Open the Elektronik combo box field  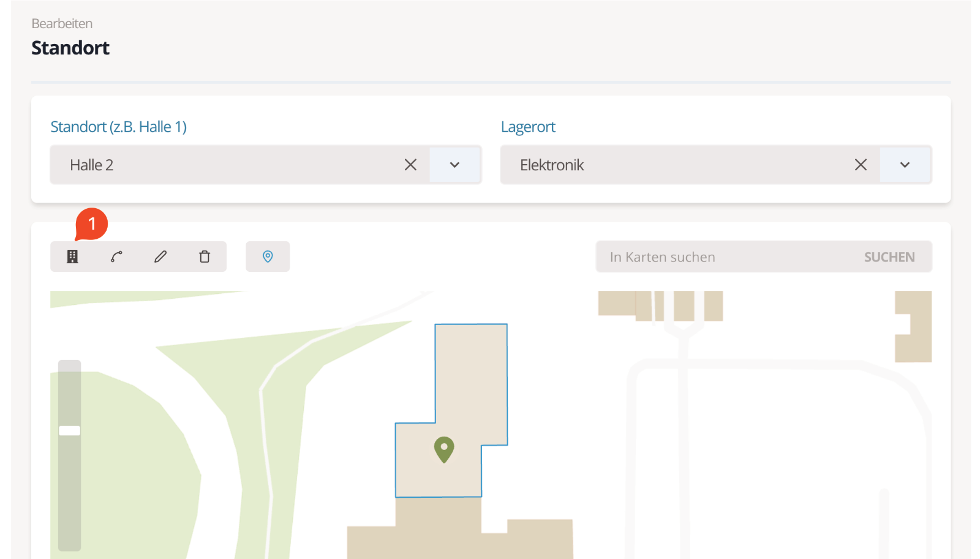(674, 165)
